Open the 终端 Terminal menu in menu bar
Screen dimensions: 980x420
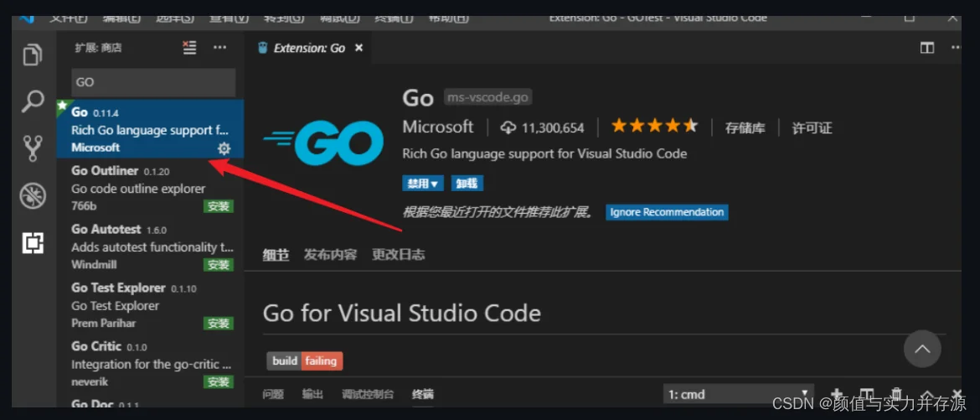(x=394, y=18)
